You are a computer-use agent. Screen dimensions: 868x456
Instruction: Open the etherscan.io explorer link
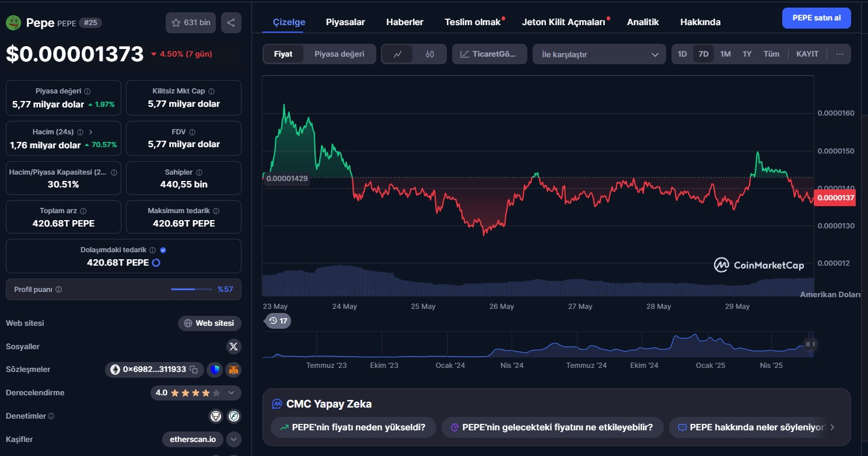[192, 439]
